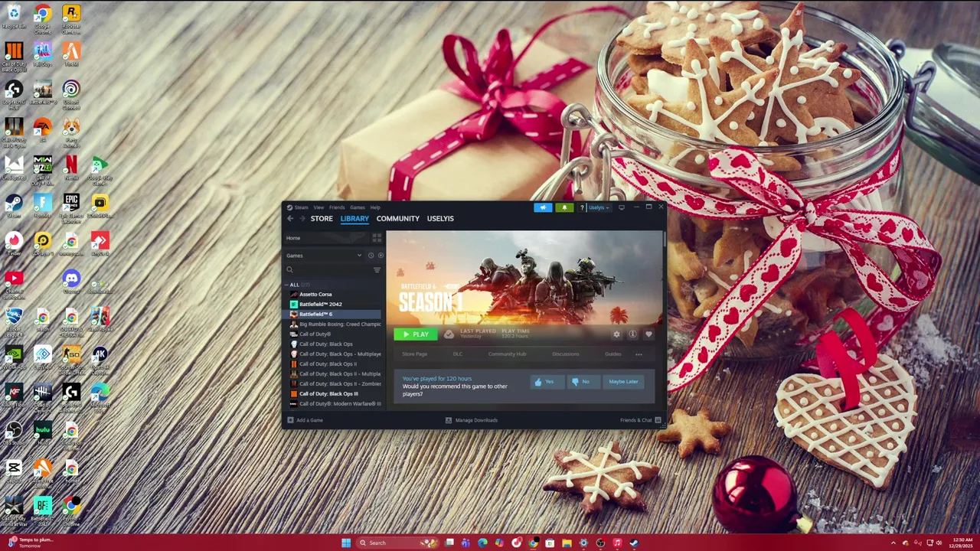Open the DLC link
This screenshot has height=551, width=980.
tap(458, 354)
